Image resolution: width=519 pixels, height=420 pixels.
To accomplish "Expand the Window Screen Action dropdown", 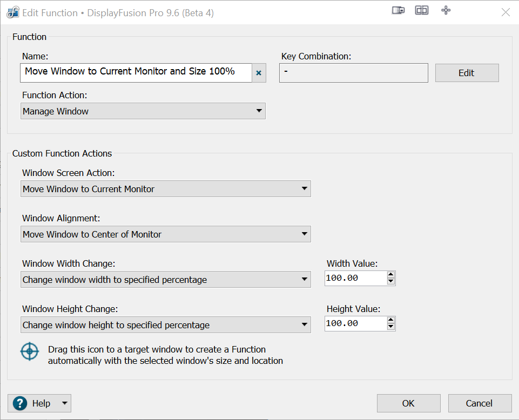I will pyautogui.click(x=166, y=189).
